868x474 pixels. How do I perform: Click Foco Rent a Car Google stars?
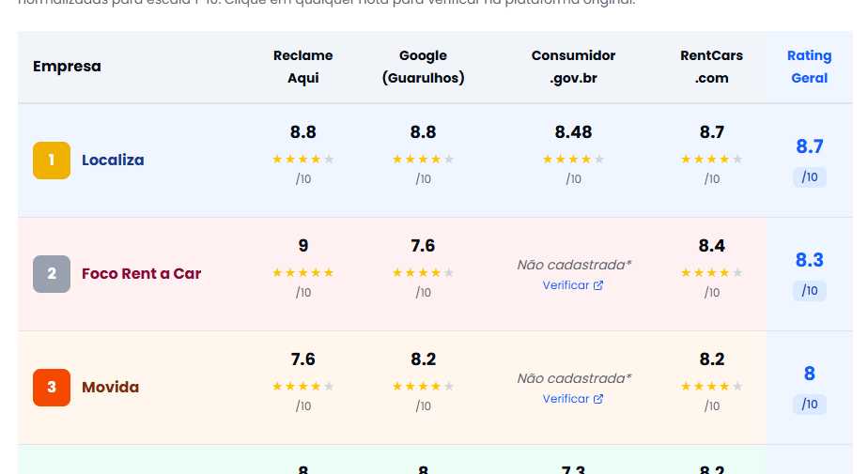coord(423,273)
